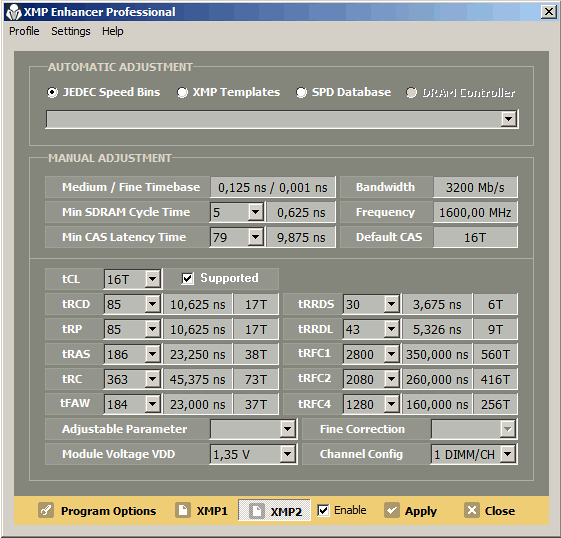
Task: Click the 9,875 ns CAS latency value
Action: click(x=301, y=237)
